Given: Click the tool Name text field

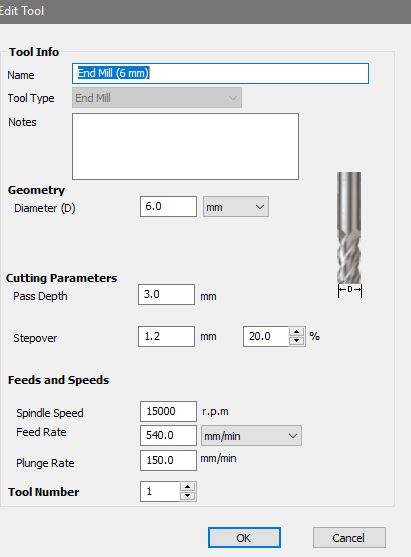Looking at the screenshot, I should point(220,74).
